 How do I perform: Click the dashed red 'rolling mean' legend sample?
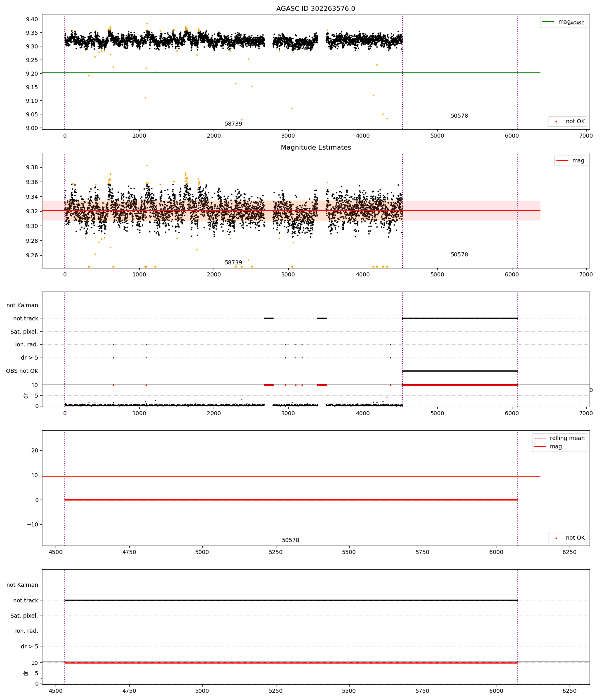click(x=540, y=438)
